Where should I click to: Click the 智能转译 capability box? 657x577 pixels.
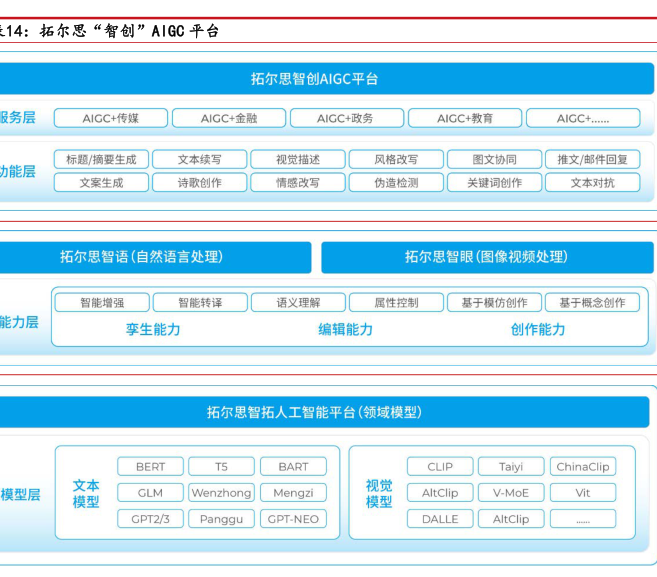coord(200,303)
